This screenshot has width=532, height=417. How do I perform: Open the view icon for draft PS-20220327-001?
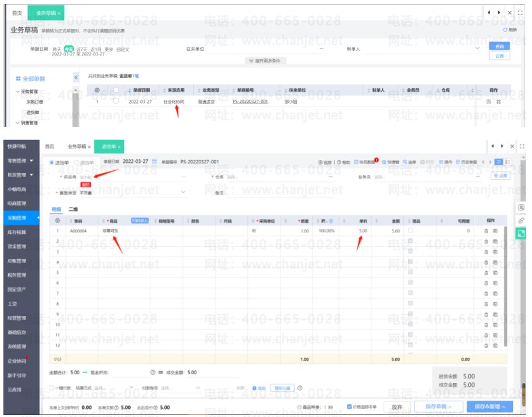(x=489, y=102)
